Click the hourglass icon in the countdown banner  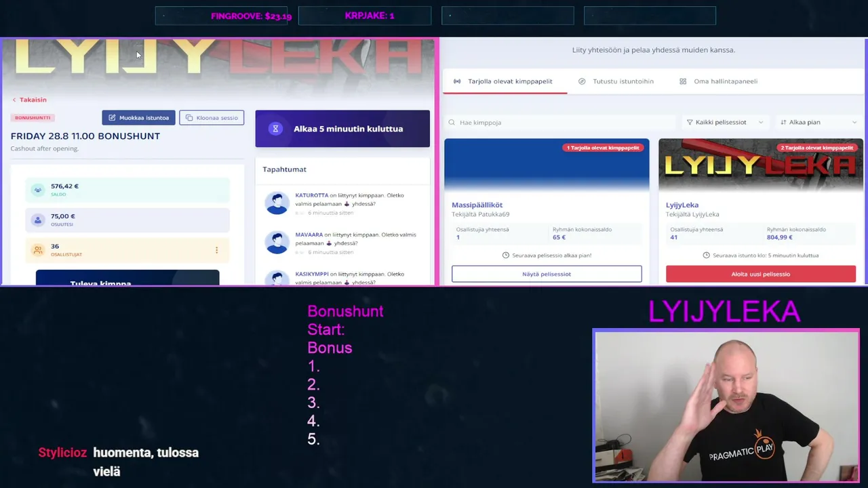coord(275,129)
